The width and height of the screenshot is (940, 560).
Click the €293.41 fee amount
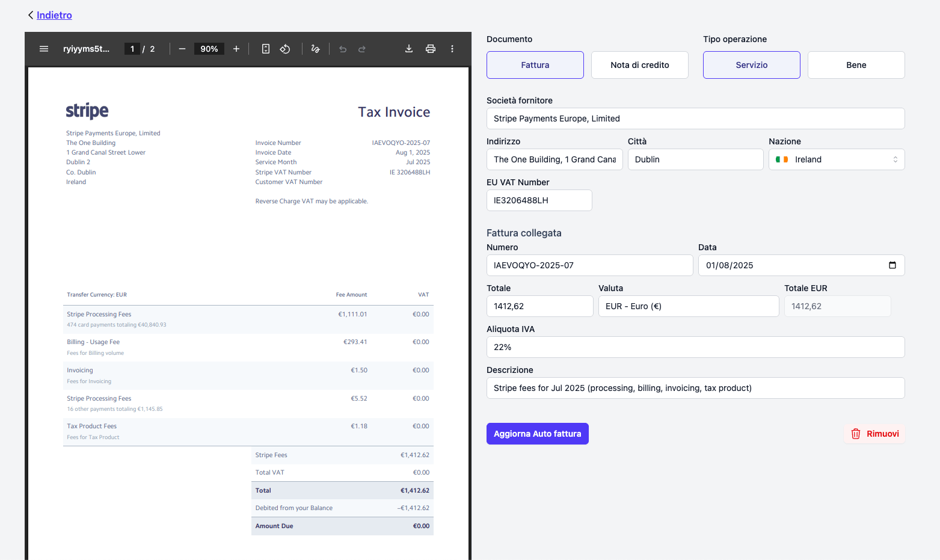pyautogui.click(x=355, y=342)
